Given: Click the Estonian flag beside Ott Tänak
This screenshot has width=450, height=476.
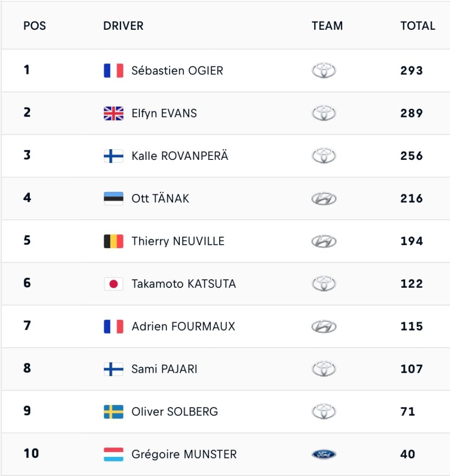Looking at the screenshot, I should tap(113, 198).
